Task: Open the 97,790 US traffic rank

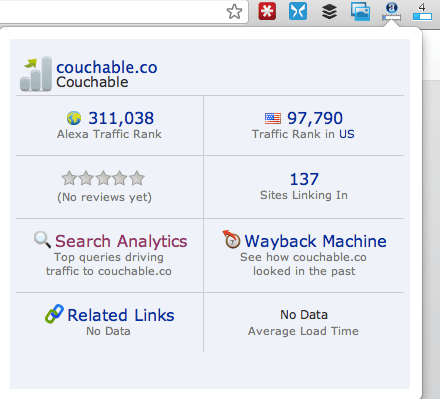Action: (x=315, y=118)
